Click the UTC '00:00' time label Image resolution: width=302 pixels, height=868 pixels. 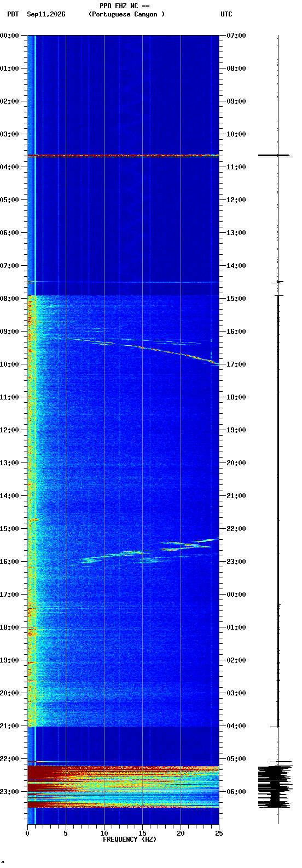coord(236,595)
